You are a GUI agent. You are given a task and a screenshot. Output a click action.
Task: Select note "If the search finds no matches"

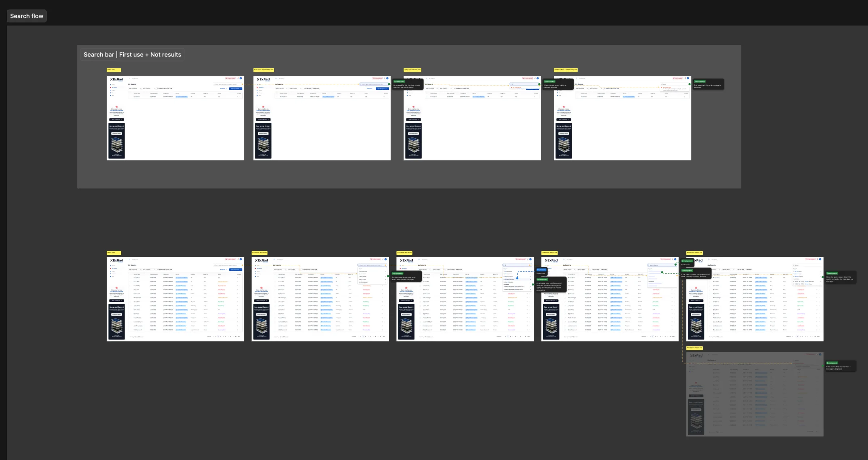(841, 366)
